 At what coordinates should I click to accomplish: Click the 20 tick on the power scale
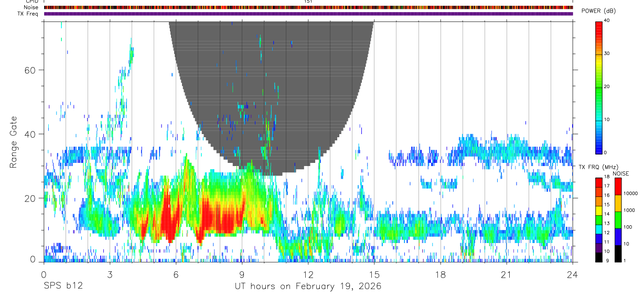tap(607, 86)
